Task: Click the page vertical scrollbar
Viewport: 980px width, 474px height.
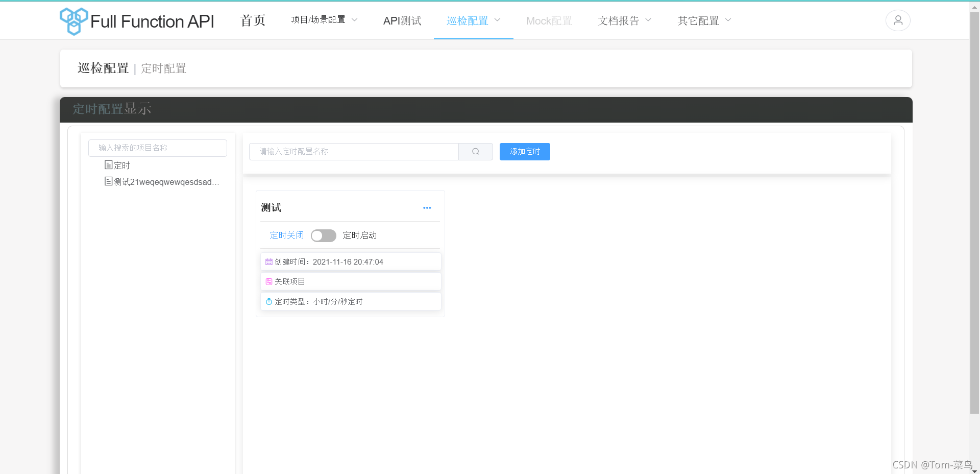Action: pos(974,212)
